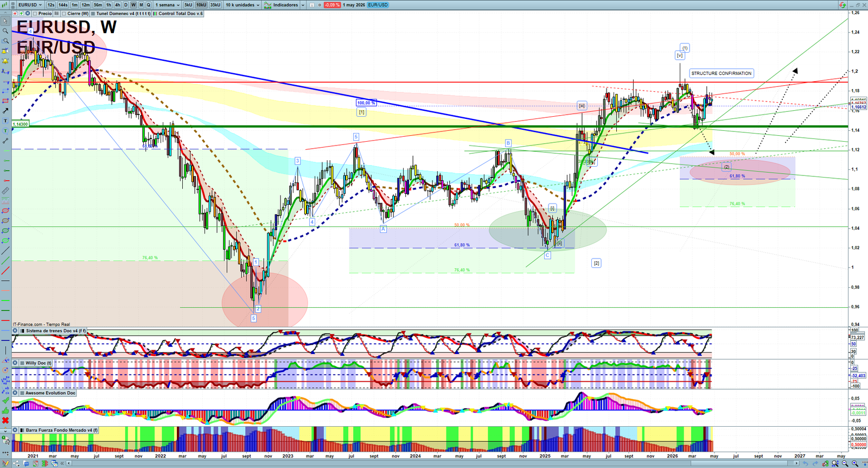Click the horizontal scrollbar left arrow
This screenshot has width=868, height=468.
[69, 463]
